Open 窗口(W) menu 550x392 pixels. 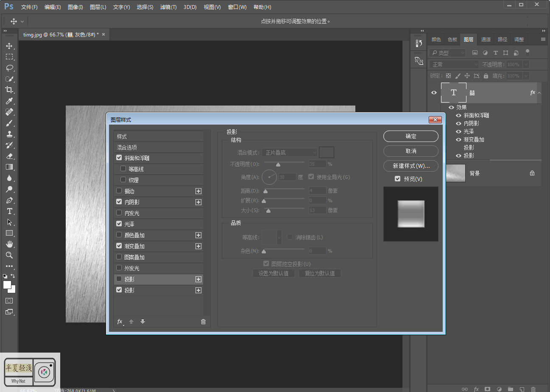tap(237, 7)
